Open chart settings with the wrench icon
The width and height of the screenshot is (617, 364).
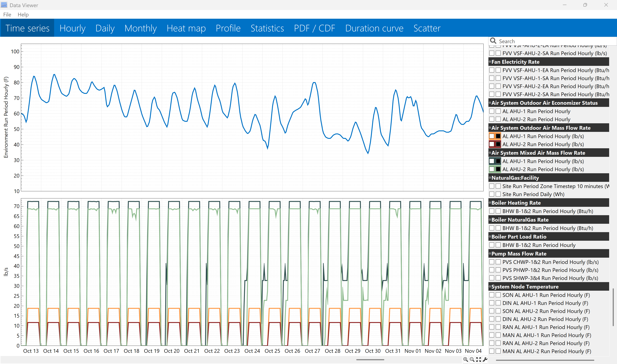(x=485, y=360)
